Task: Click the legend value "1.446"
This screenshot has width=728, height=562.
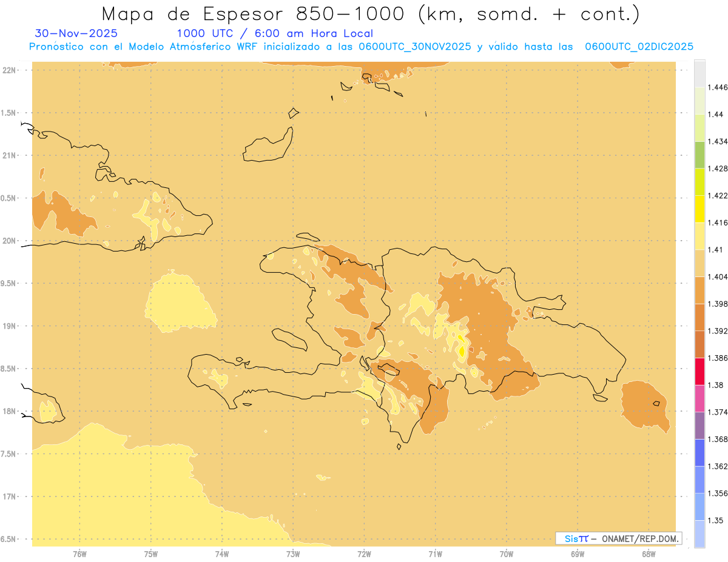Action: pos(718,87)
